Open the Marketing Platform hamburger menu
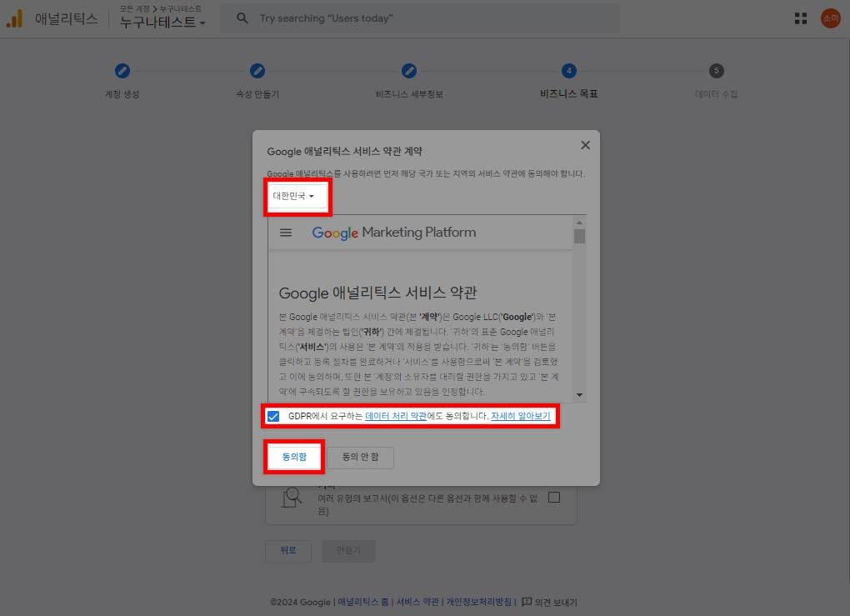This screenshot has width=850, height=616. point(286,233)
